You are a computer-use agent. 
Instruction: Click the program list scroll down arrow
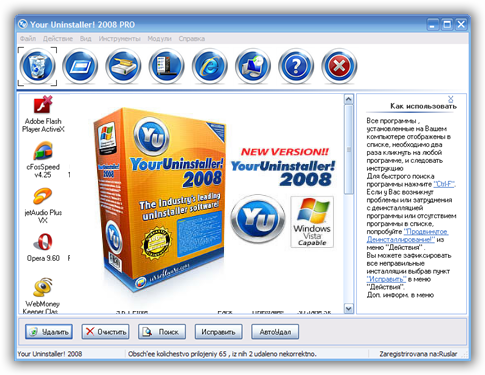point(348,309)
